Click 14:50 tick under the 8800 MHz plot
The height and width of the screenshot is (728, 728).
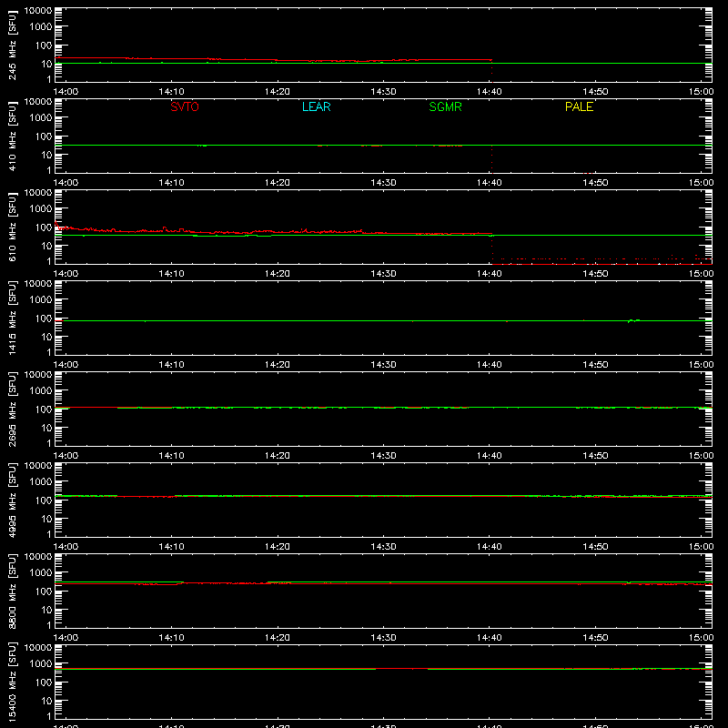pyautogui.click(x=595, y=638)
